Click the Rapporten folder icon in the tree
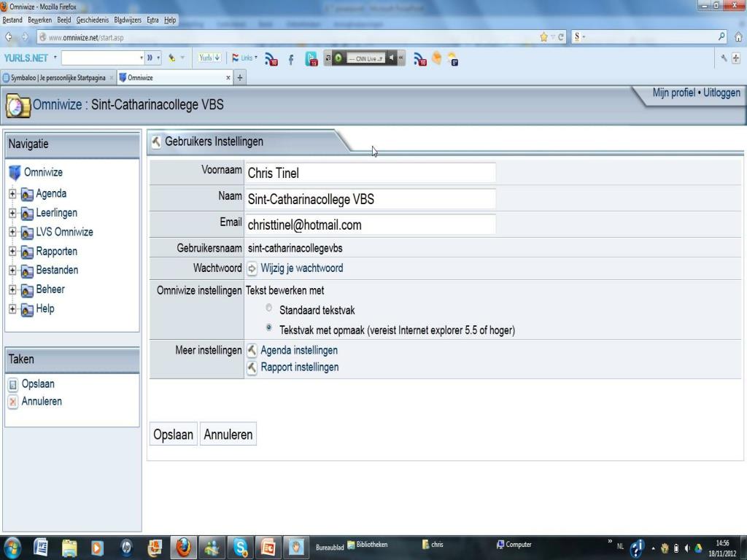This screenshot has height=560, width=747. click(x=27, y=252)
